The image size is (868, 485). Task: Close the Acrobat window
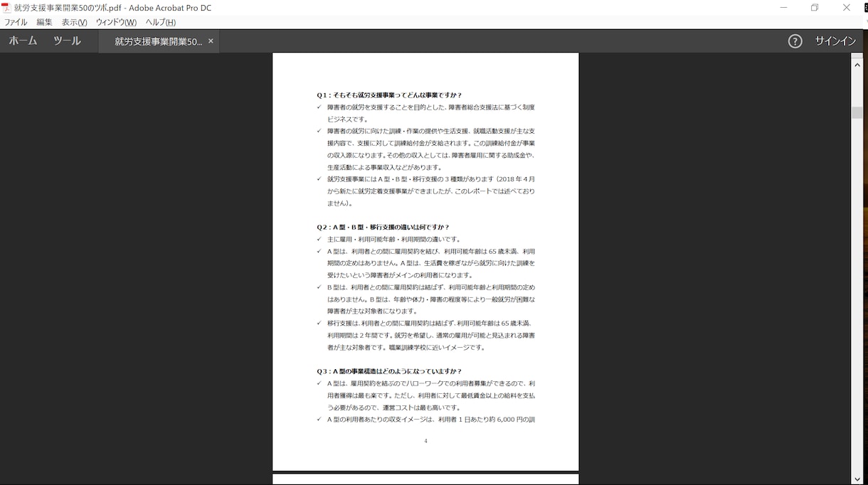[x=846, y=7]
